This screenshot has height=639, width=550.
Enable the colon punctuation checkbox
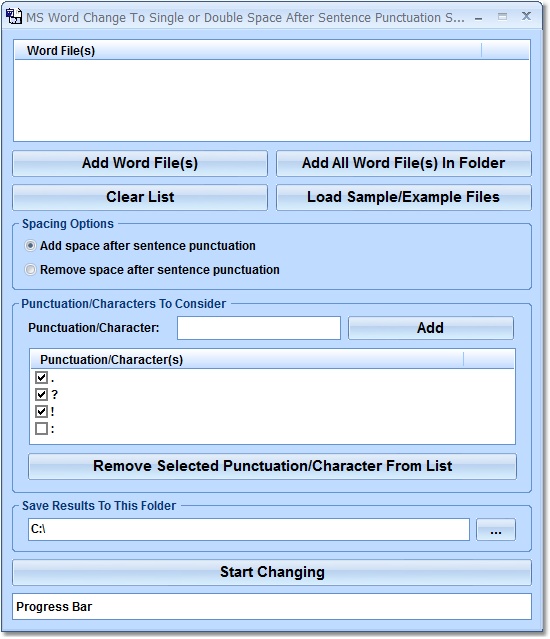coord(41,429)
